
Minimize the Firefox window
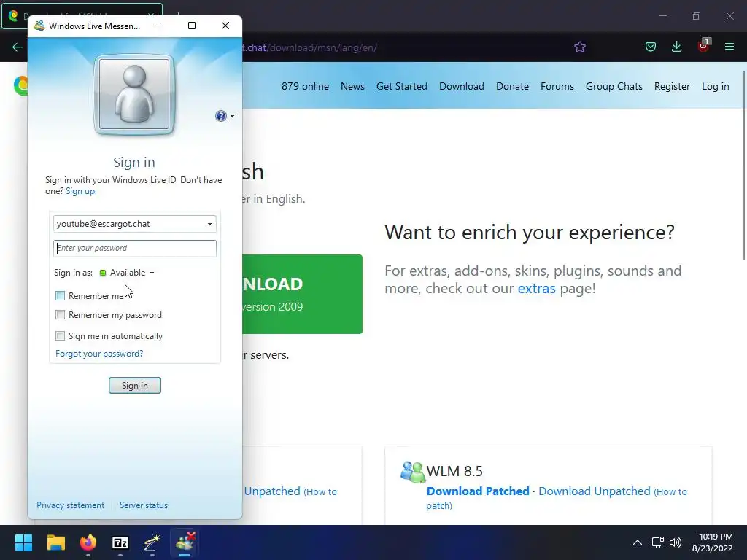pyautogui.click(x=662, y=16)
